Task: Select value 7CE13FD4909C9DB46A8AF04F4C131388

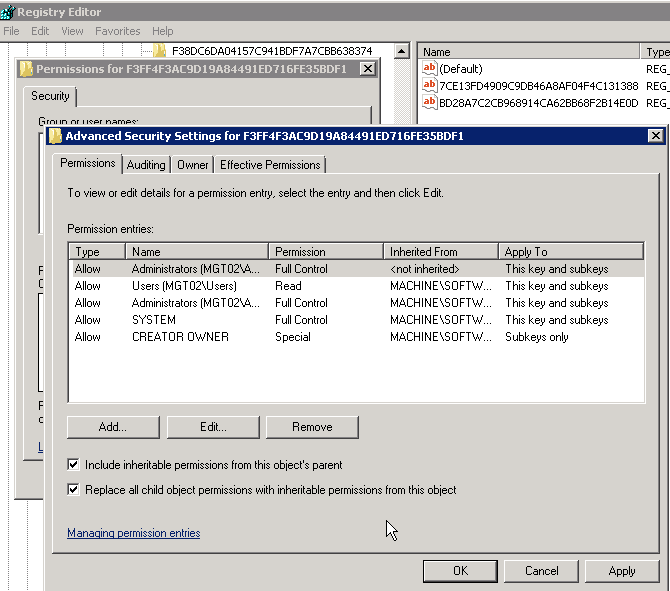Action: point(538,86)
